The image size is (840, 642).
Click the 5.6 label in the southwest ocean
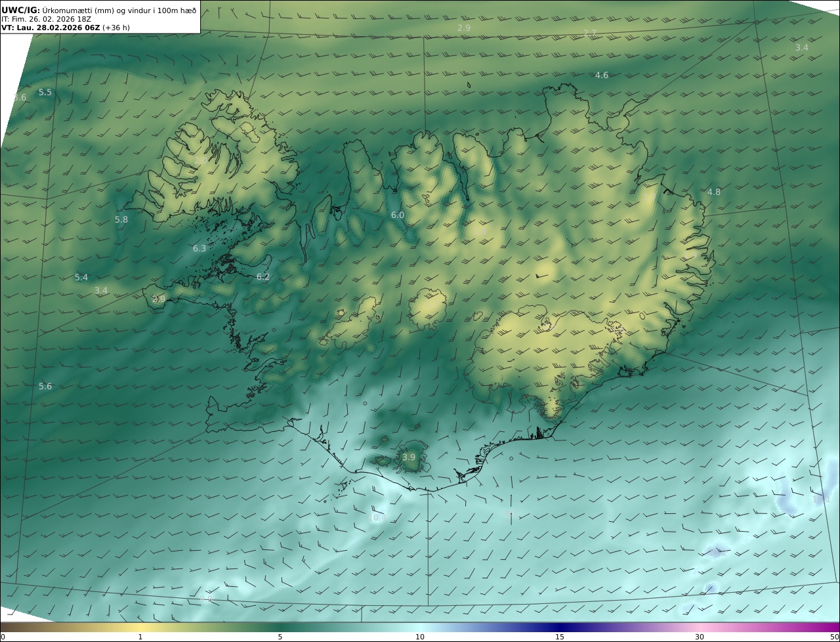coord(45,387)
